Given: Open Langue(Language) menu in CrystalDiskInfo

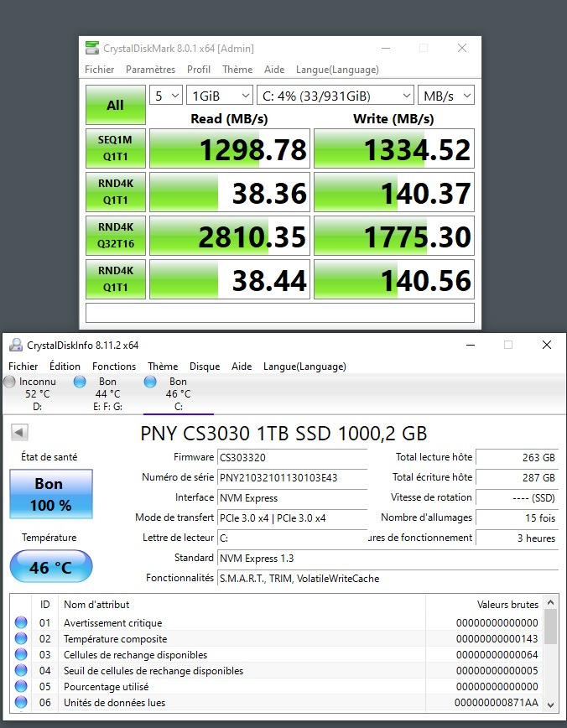Looking at the screenshot, I should (304, 367).
